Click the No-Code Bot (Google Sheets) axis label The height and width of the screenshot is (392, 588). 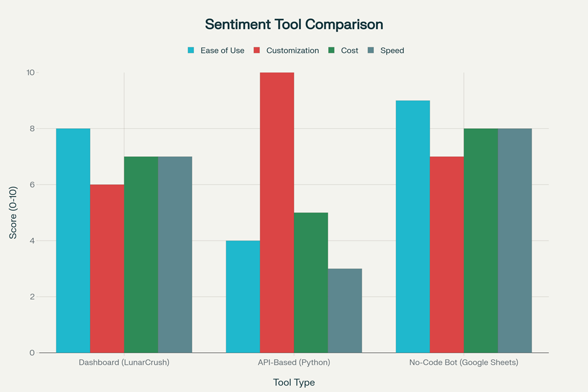click(463, 362)
